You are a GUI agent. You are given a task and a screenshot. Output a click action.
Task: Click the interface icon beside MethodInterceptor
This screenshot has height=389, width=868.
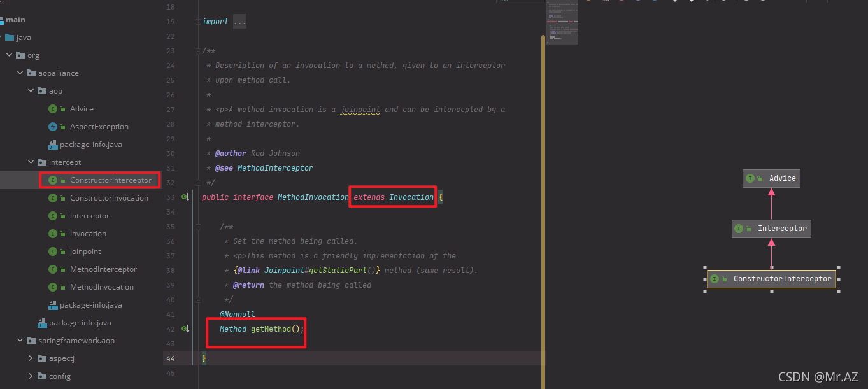pos(53,269)
